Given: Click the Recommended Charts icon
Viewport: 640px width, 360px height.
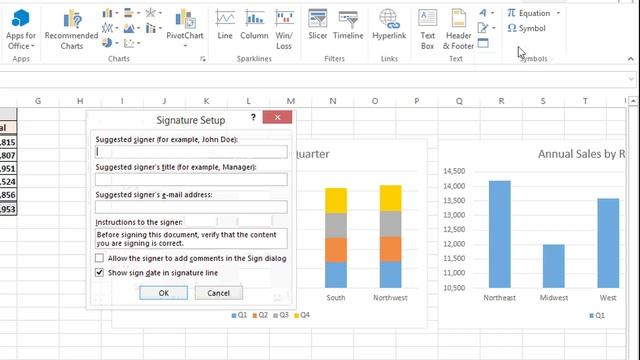Looking at the screenshot, I should click(72, 20).
